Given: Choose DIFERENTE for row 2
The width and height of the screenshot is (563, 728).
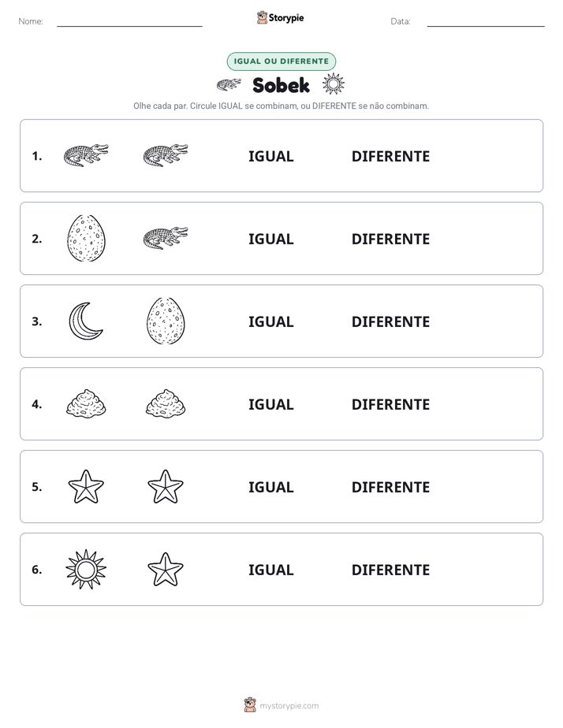Looking at the screenshot, I should tap(390, 239).
